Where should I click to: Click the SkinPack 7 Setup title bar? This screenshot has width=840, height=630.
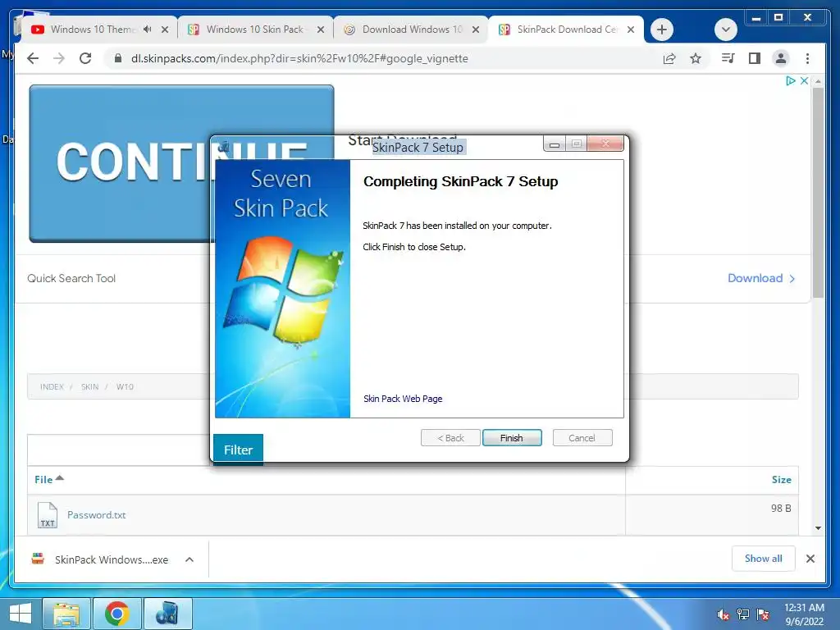pyautogui.click(x=418, y=148)
